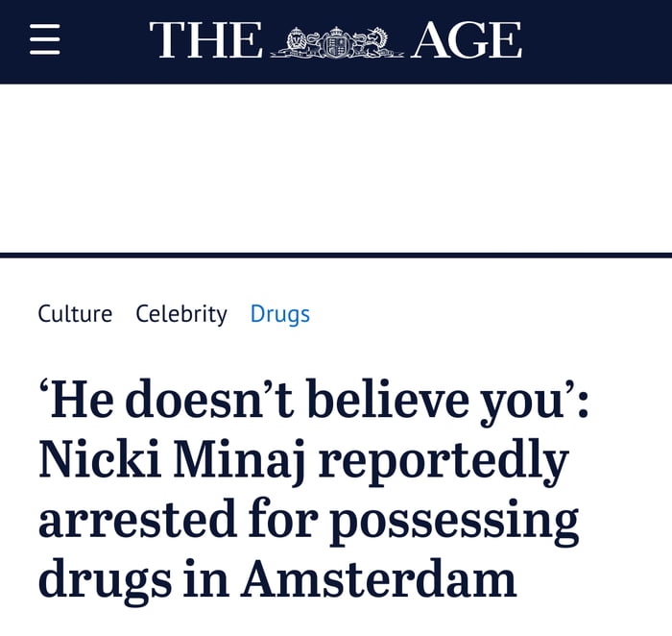Screen dimensions: 672x636
Task: Click lowercase word drugs in headline's last line
Action: pos(98,580)
